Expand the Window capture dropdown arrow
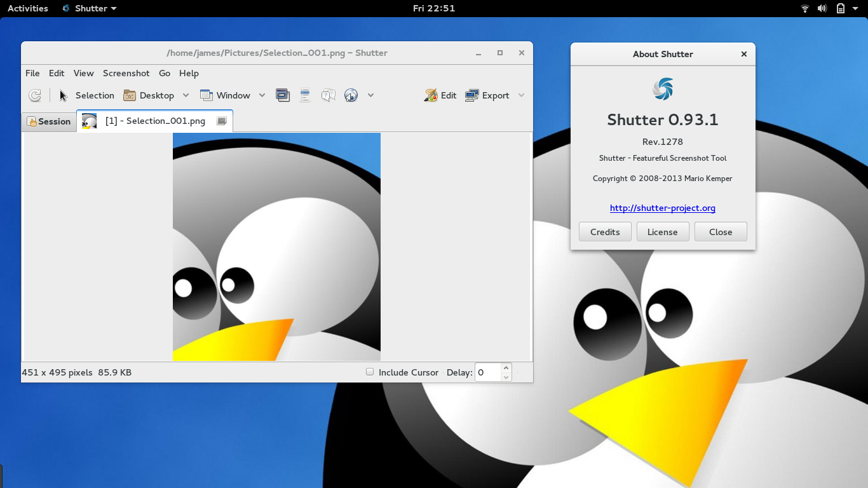 [x=262, y=95]
